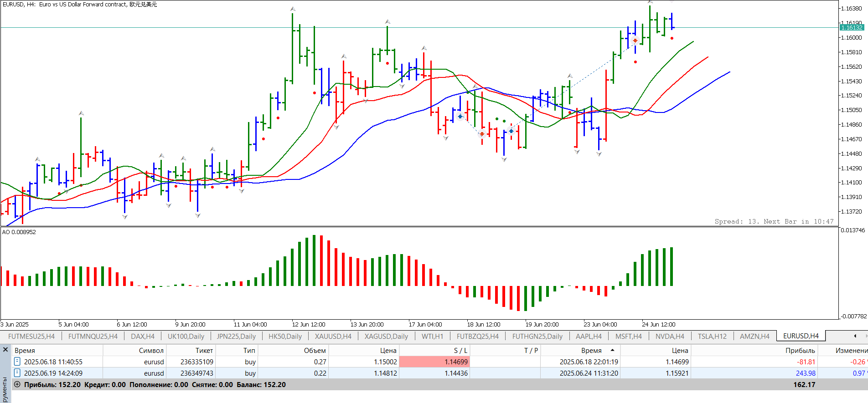The image size is (868, 403).
Task: Click the red stop-loss exit arrow near 1.14699
Action: point(482,134)
